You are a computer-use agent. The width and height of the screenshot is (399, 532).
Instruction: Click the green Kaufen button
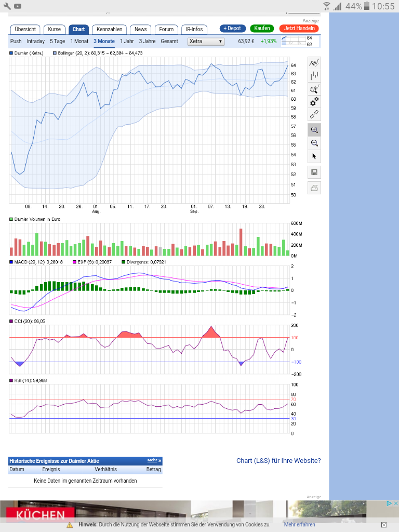coord(262,29)
